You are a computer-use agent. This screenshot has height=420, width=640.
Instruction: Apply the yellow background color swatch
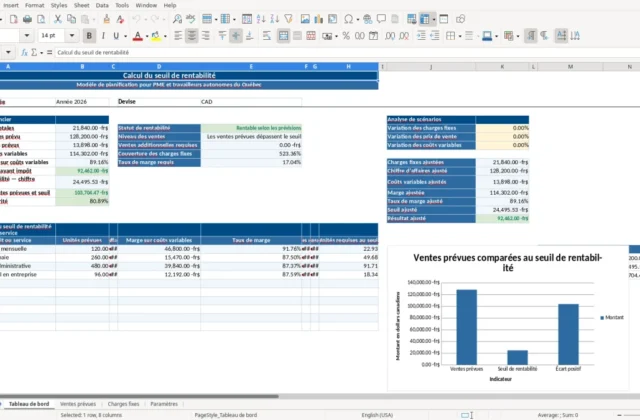tap(156, 36)
